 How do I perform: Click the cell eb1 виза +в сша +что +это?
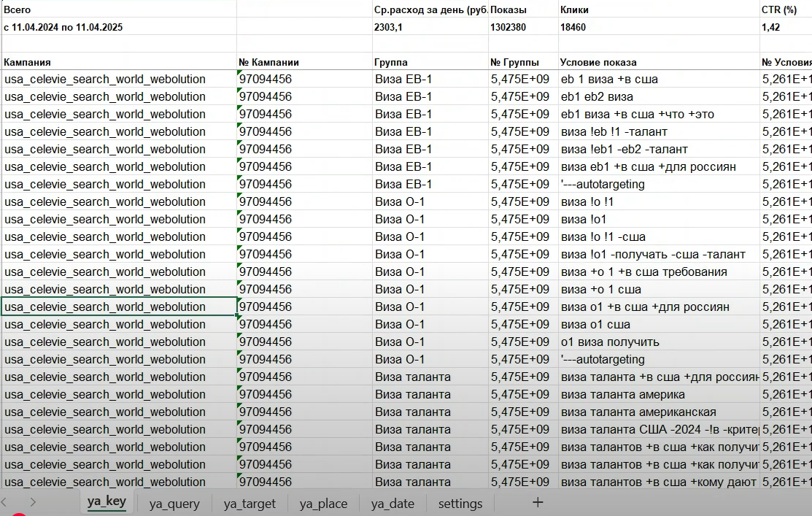659,115
